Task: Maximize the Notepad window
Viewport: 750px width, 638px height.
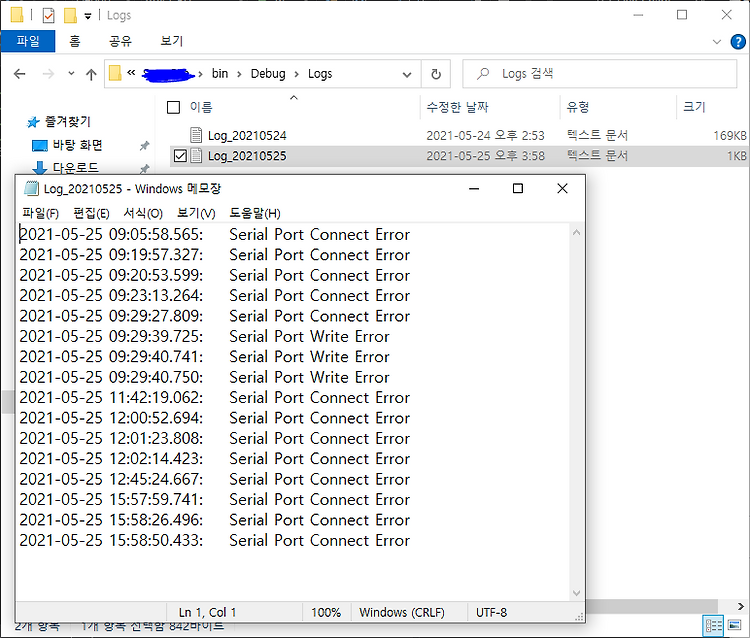Action: click(x=518, y=188)
